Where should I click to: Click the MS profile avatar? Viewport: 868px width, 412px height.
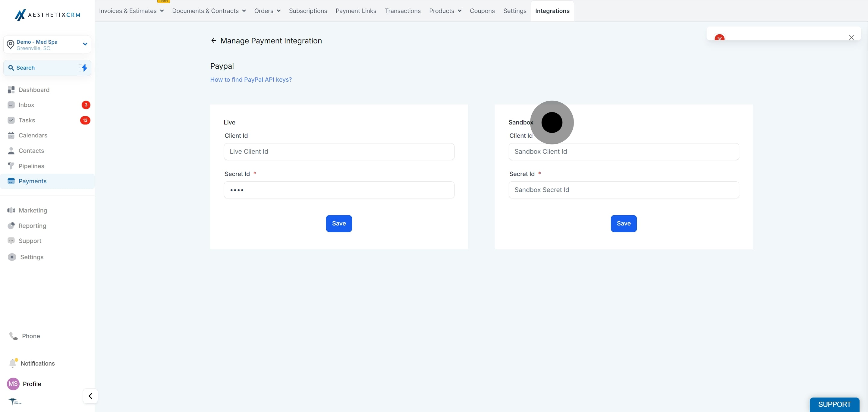(13, 384)
